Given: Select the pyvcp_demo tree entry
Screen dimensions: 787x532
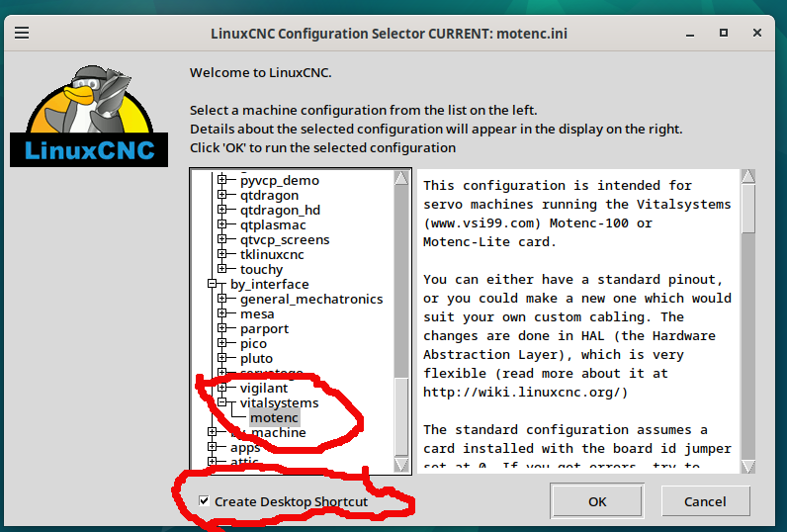Looking at the screenshot, I should click(x=279, y=180).
